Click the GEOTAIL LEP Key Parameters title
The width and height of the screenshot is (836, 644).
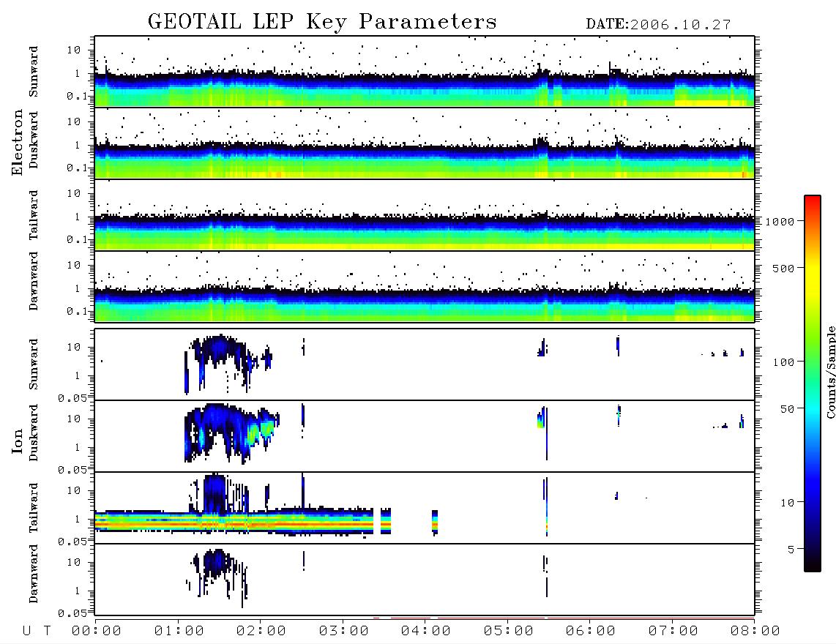pyautogui.click(x=322, y=22)
